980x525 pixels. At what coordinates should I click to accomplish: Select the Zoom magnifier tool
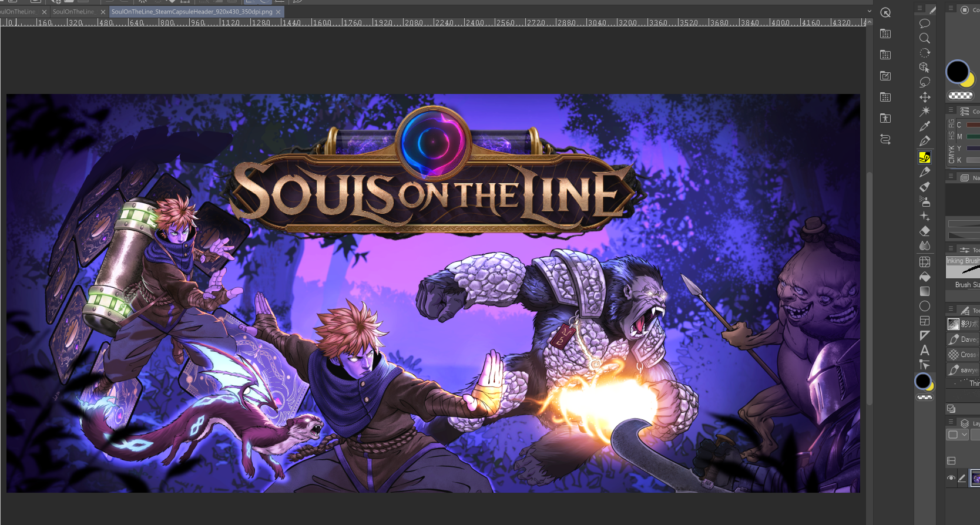click(x=924, y=38)
